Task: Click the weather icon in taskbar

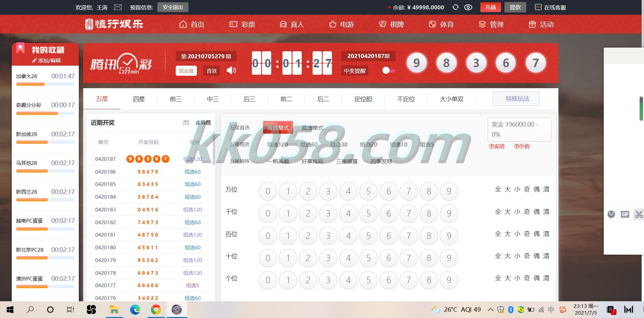Action: [x=435, y=310]
